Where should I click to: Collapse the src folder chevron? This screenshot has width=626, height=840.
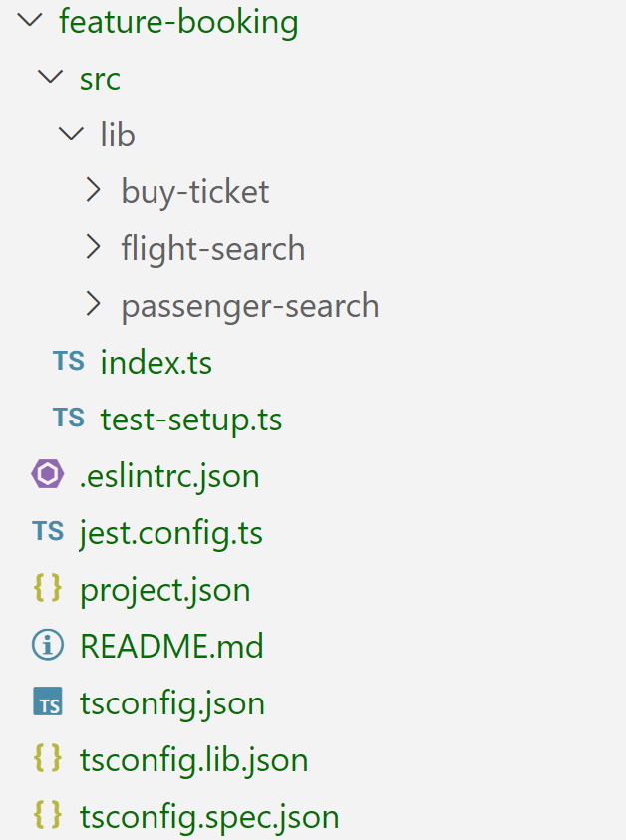coord(51,77)
